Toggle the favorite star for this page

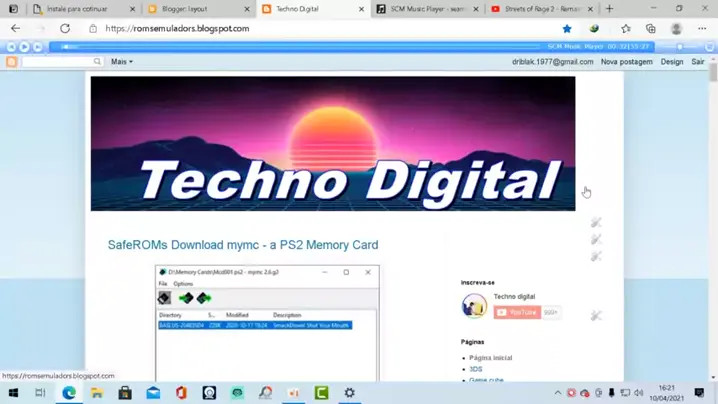pyautogui.click(x=567, y=28)
